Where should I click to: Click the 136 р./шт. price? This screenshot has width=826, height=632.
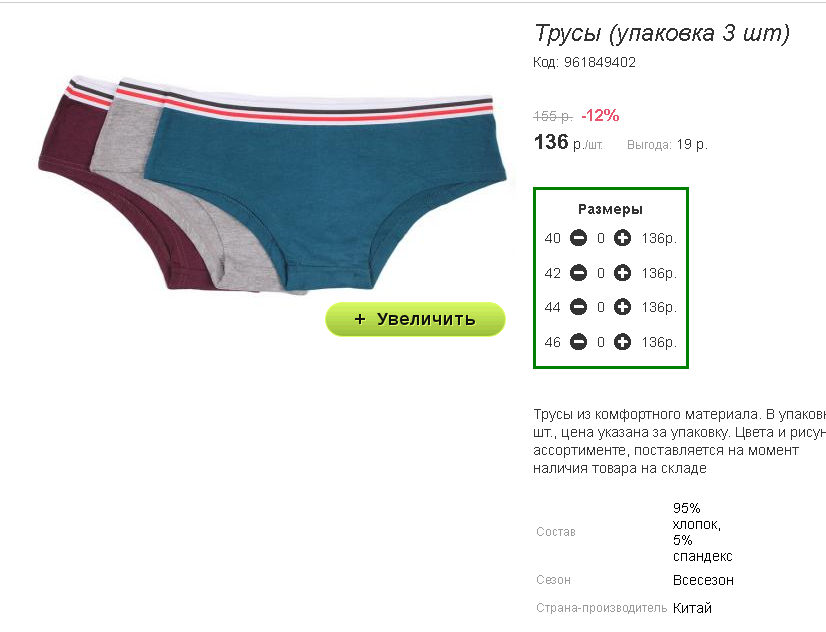click(568, 142)
